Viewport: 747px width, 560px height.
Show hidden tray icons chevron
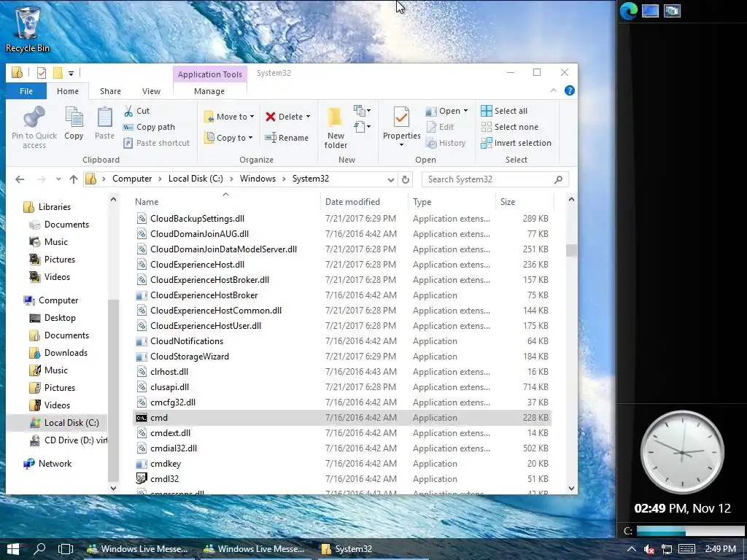point(631,549)
